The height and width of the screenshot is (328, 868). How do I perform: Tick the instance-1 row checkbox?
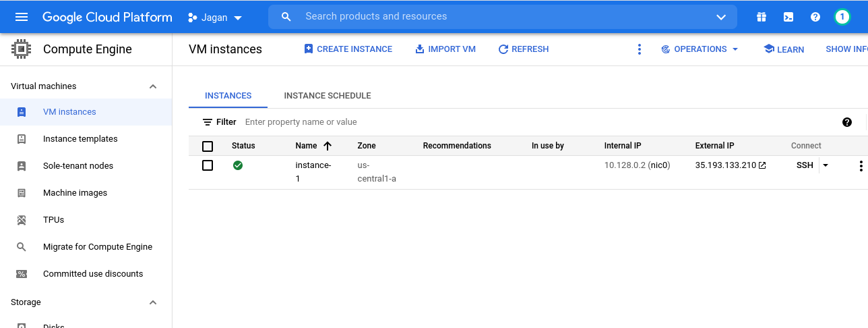tap(208, 165)
